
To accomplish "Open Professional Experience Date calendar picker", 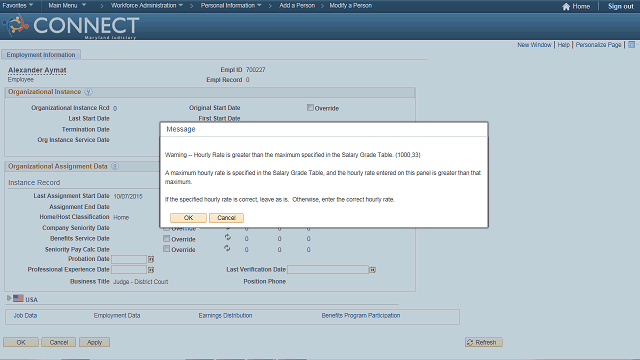I will (151, 270).
